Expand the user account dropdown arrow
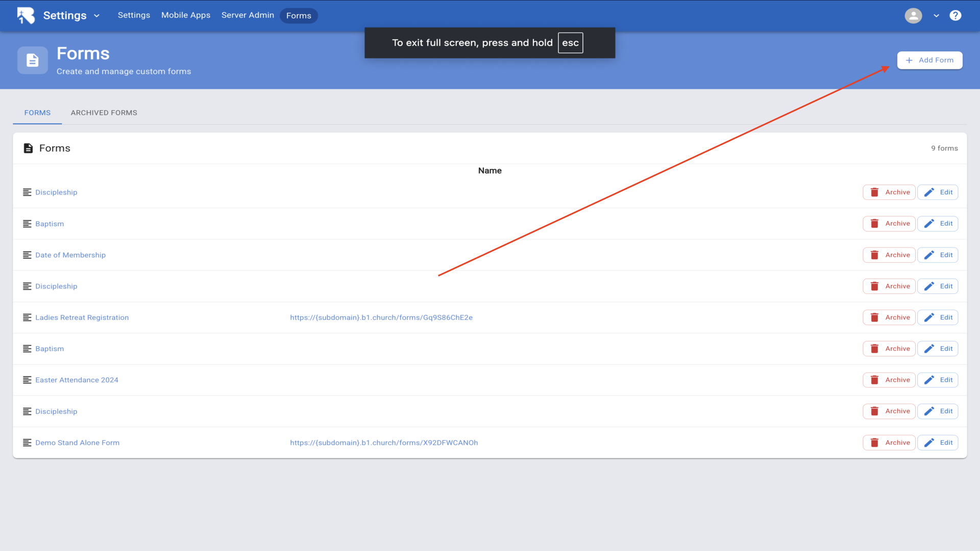Screen dimensions: 980x551 point(936,16)
